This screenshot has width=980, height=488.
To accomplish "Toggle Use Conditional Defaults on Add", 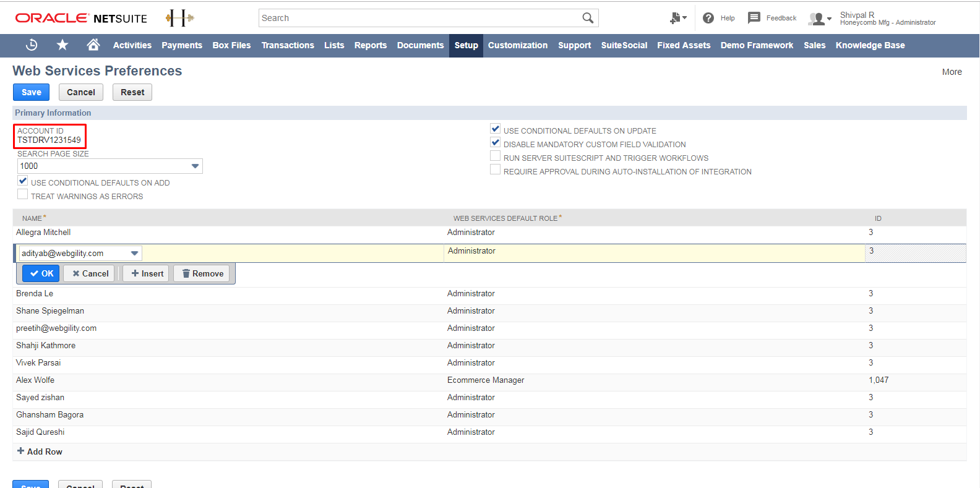I will tap(23, 181).
